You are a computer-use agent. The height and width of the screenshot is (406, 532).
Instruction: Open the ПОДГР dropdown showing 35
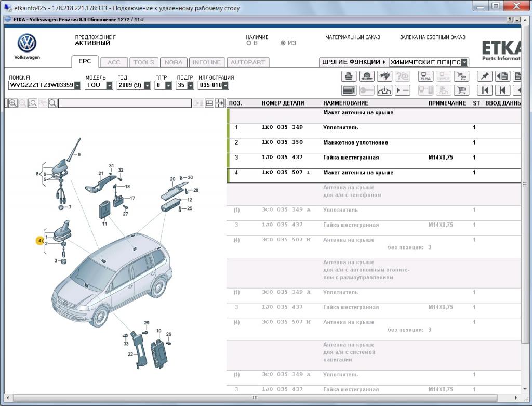pyautogui.click(x=190, y=85)
